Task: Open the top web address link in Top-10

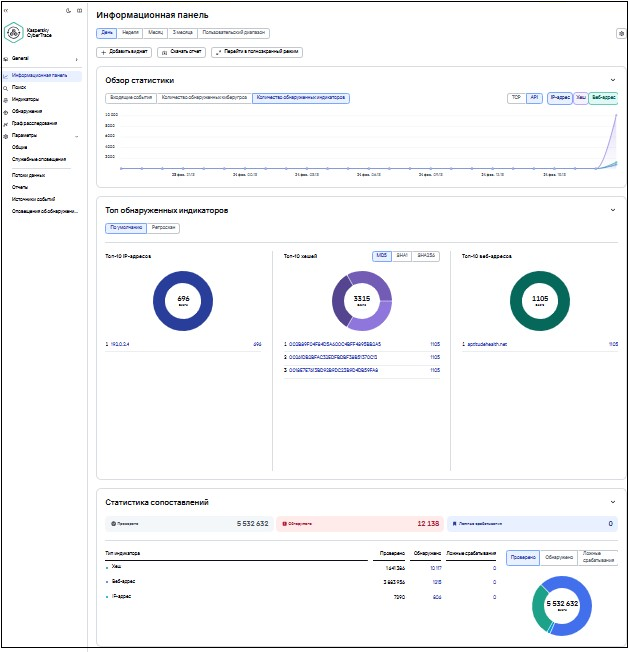Action: [x=487, y=344]
